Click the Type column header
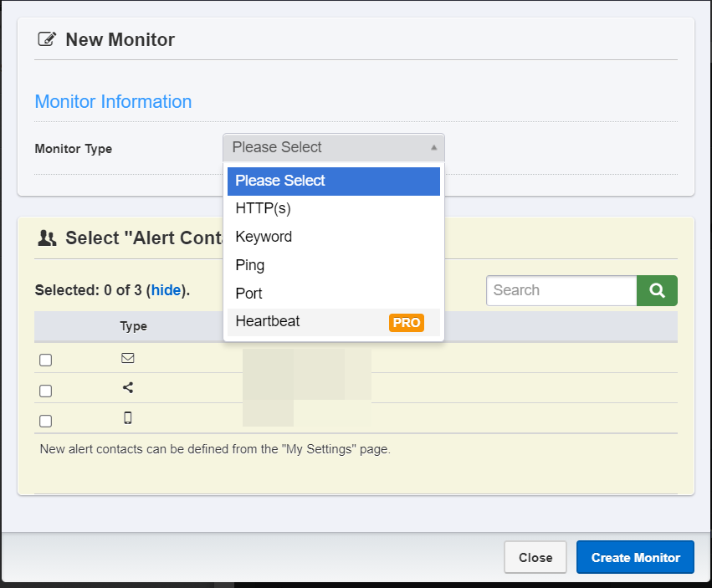This screenshot has width=712, height=588. click(x=134, y=326)
